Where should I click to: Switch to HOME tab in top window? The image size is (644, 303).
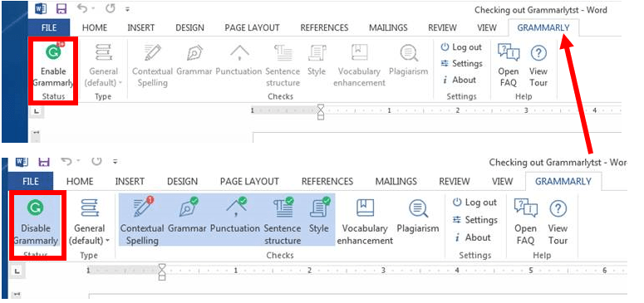[x=95, y=27]
